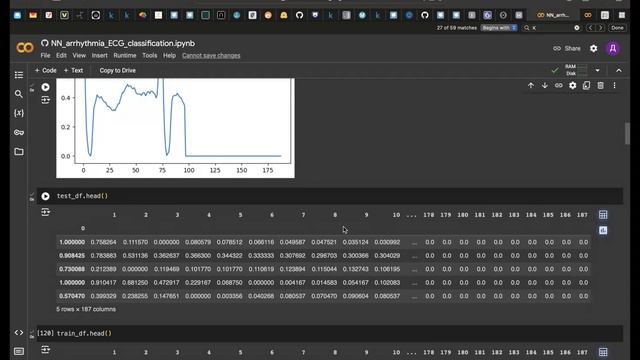Open the variables inspector panel
Image resolution: width=640 pixels, height=360 pixels.
(19, 113)
